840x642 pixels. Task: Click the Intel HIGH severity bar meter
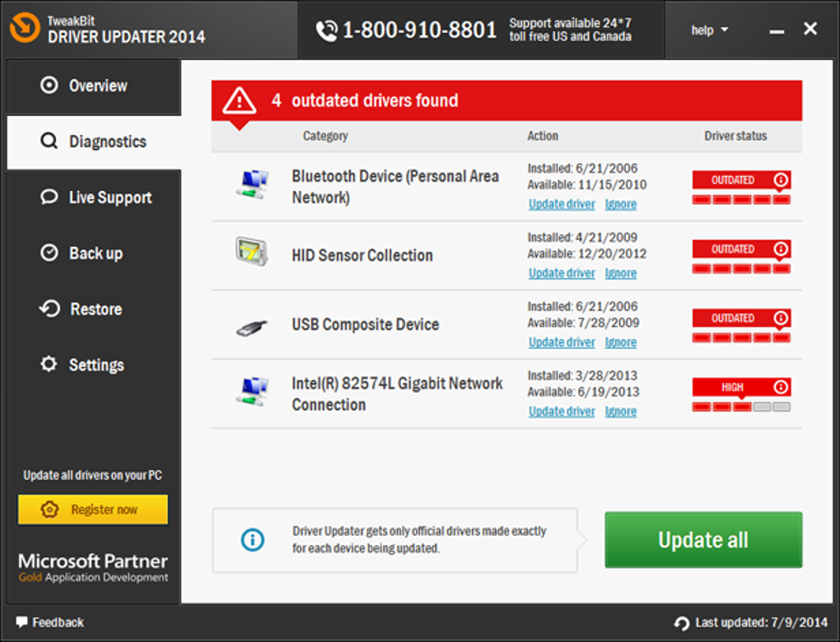[x=741, y=407]
